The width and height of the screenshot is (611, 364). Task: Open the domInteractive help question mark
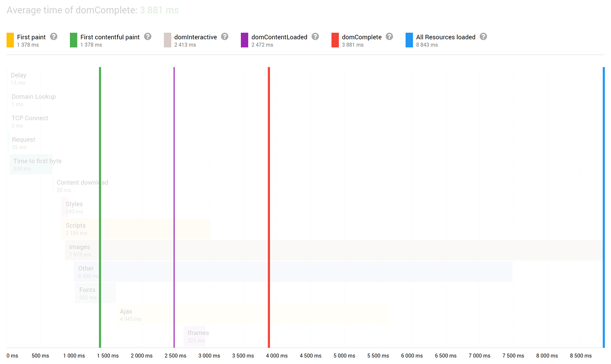click(225, 37)
